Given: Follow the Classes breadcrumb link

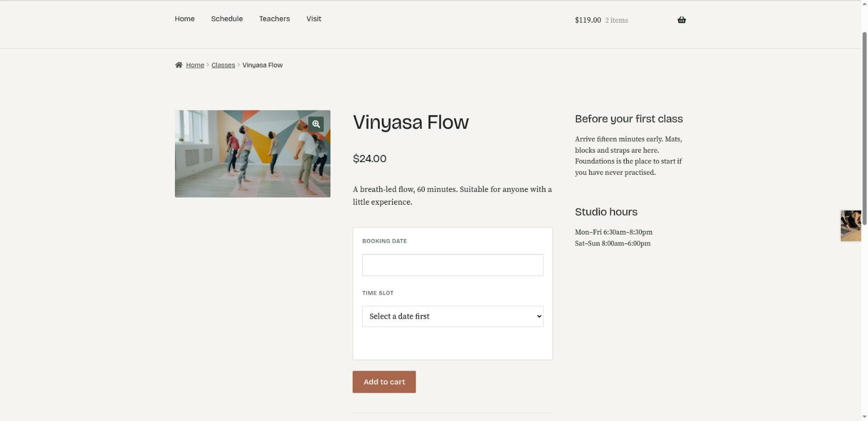Looking at the screenshot, I should [223, 65].
